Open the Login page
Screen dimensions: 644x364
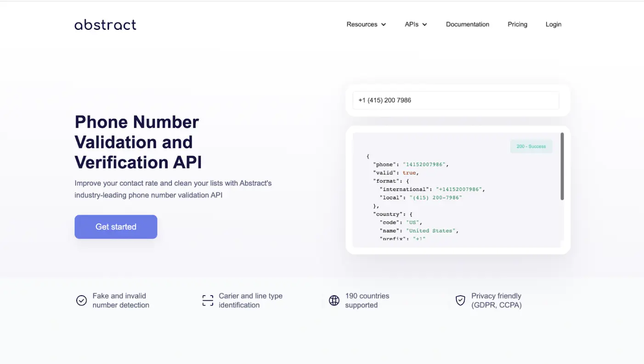(x=554, y=24)
